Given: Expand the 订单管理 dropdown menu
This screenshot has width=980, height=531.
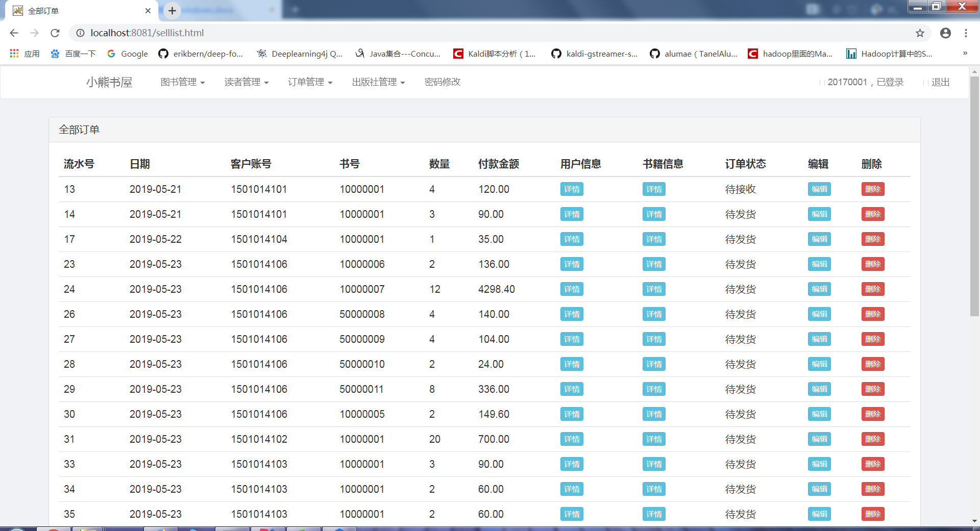Looking at the screenshot, I should click(310, 82).
